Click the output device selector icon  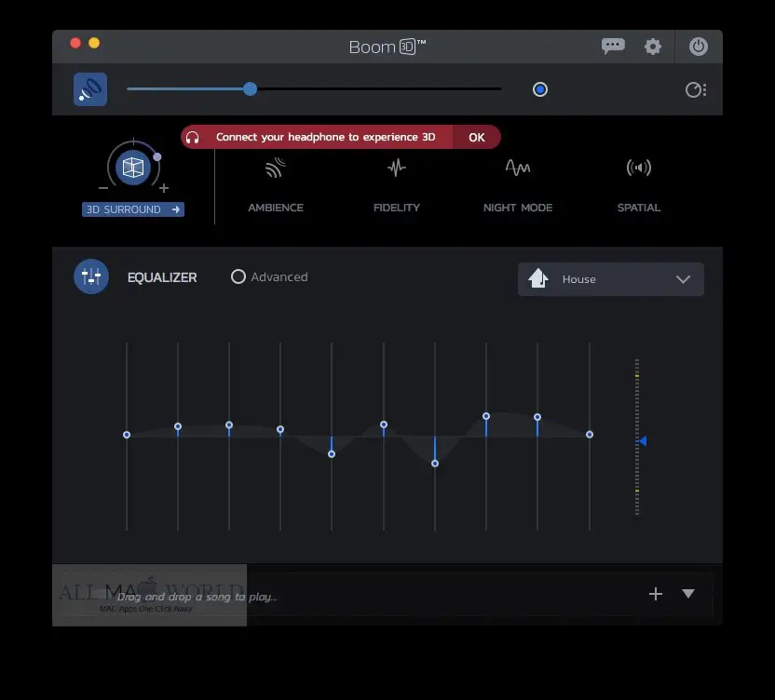(x=696, y=90)
